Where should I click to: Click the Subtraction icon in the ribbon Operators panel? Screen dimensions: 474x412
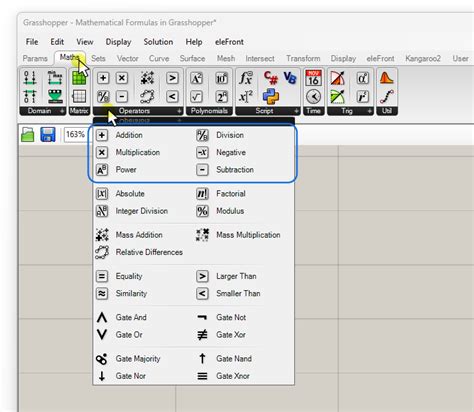tap(122, 97)
